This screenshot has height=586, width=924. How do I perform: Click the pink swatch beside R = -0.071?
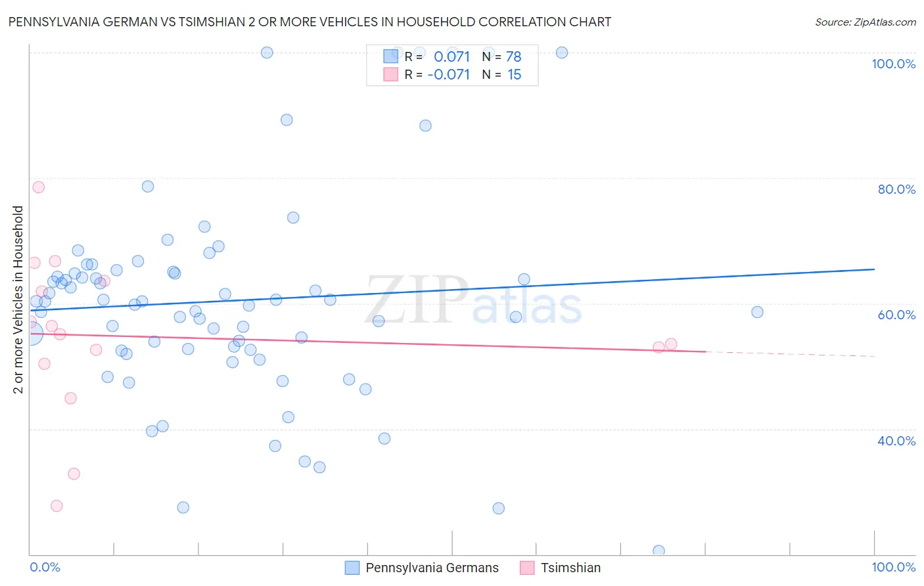(390, 74)
